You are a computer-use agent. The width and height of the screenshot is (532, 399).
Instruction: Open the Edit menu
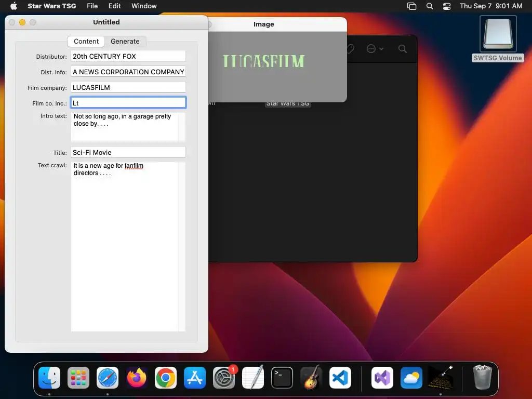pyautogui.click(x=115, y=6)
